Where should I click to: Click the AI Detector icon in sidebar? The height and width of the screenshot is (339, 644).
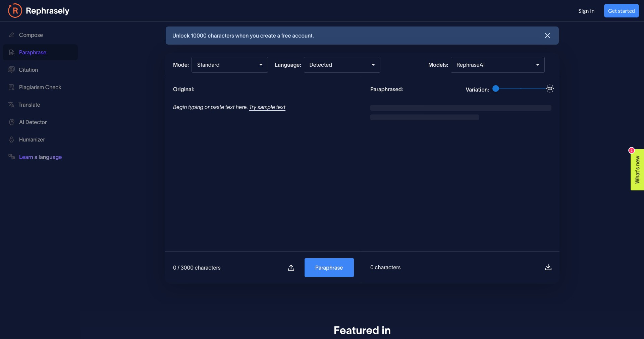click(12, 122)
